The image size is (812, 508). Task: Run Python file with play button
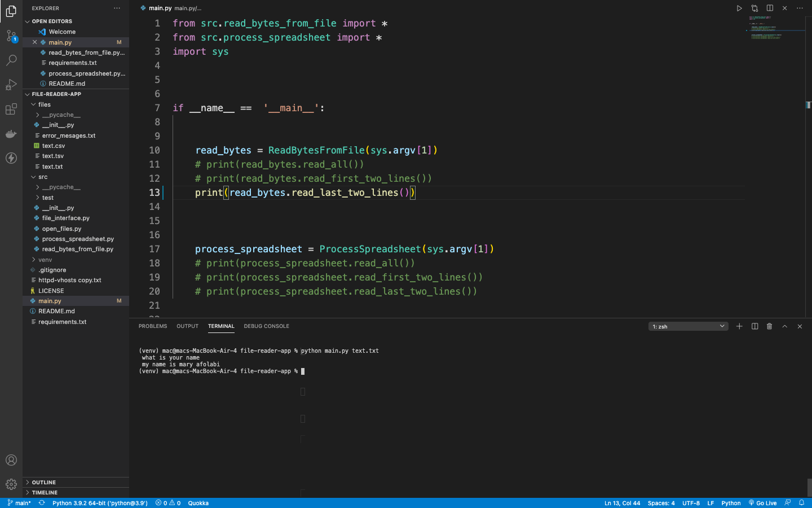[739, 8]
